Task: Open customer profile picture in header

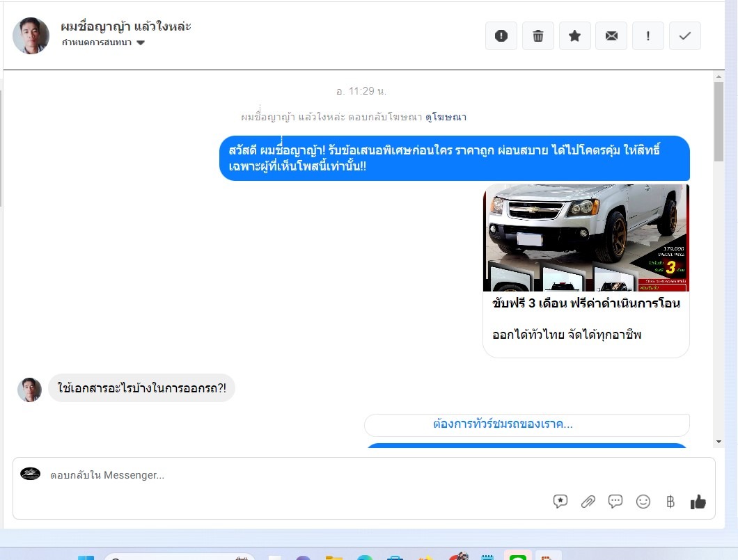Action: click(31, 35)
